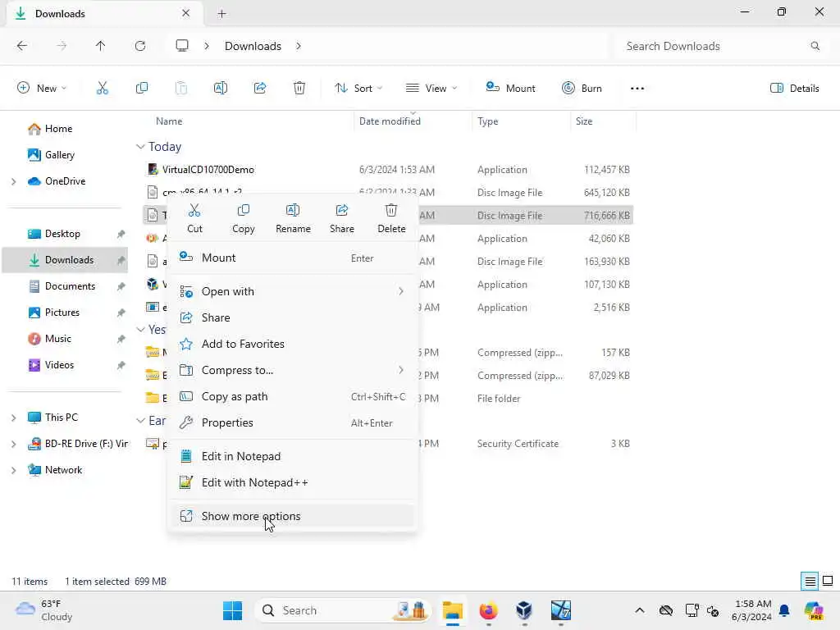Image resolution: width=840 pixels, height=630 pixels.
Task: Open the New dropdown
Action: click(x=42, y=89)
